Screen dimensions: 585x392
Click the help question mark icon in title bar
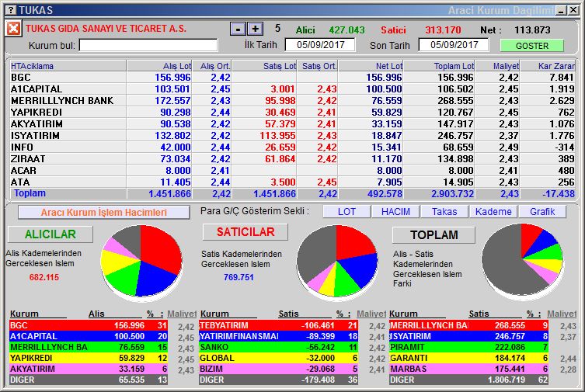(12, 10)
